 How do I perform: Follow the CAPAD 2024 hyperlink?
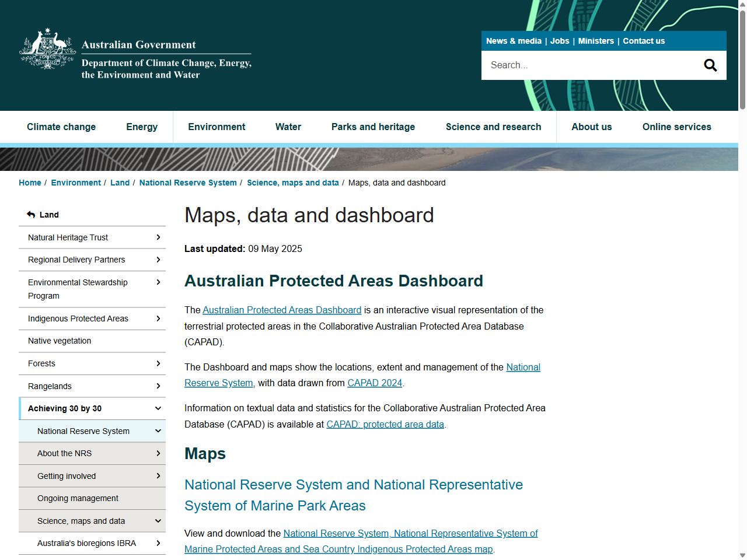375,383
